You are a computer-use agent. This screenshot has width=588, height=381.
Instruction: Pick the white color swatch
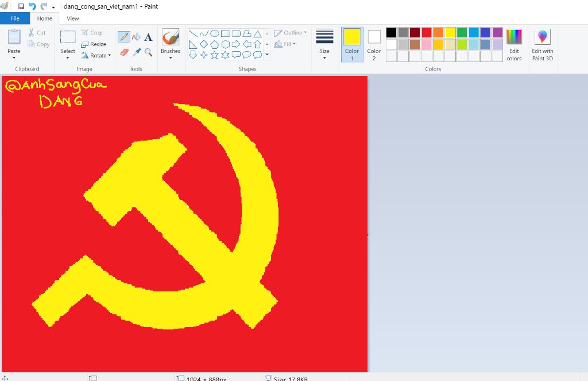[x=391, y=44]
